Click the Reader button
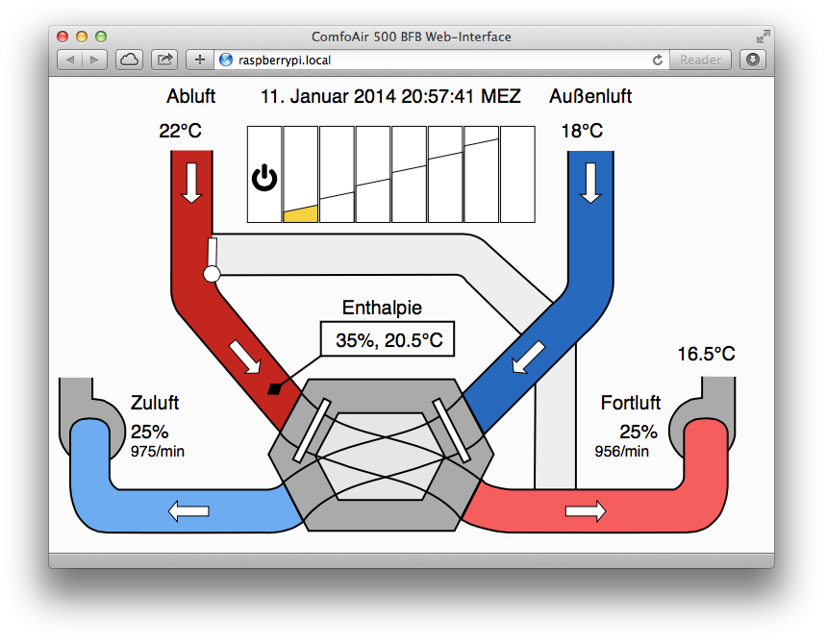 pos(700,61)
